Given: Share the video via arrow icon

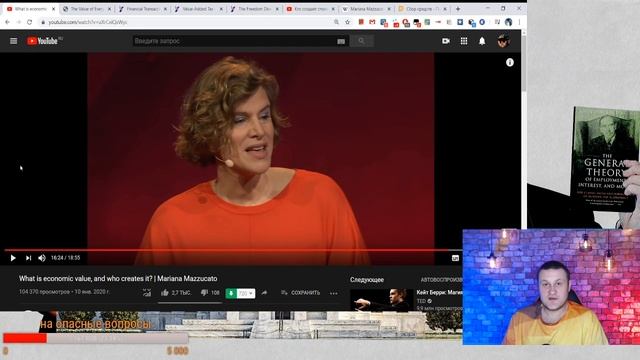Looking at the screenshot, I should [264, 293].
